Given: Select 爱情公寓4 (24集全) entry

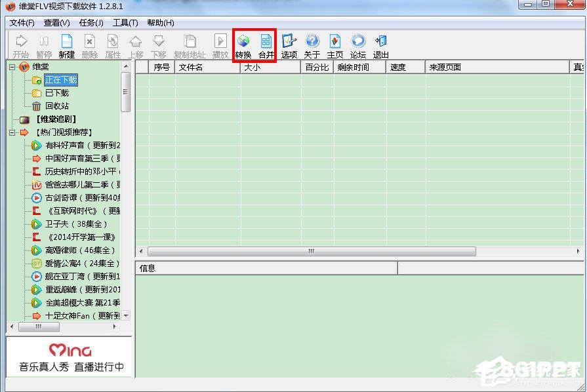Looking at the screenshot, I should coord(82,264).
